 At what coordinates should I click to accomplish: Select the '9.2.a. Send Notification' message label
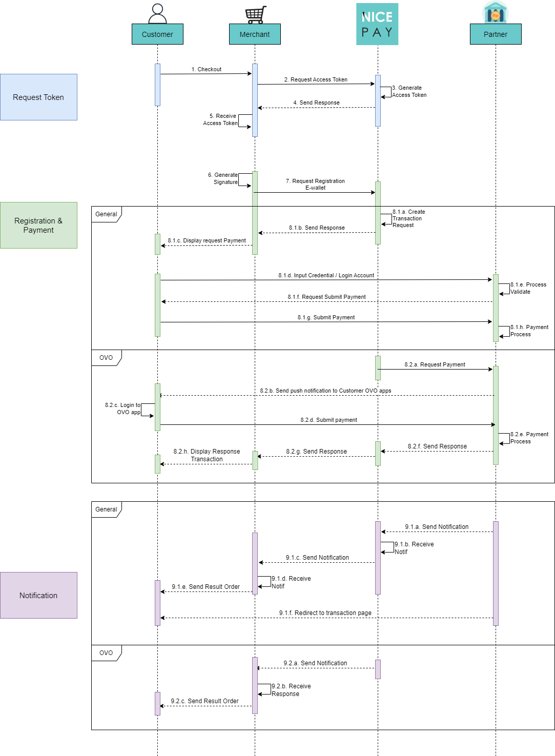pyautogui.click(x=315, y=663)
